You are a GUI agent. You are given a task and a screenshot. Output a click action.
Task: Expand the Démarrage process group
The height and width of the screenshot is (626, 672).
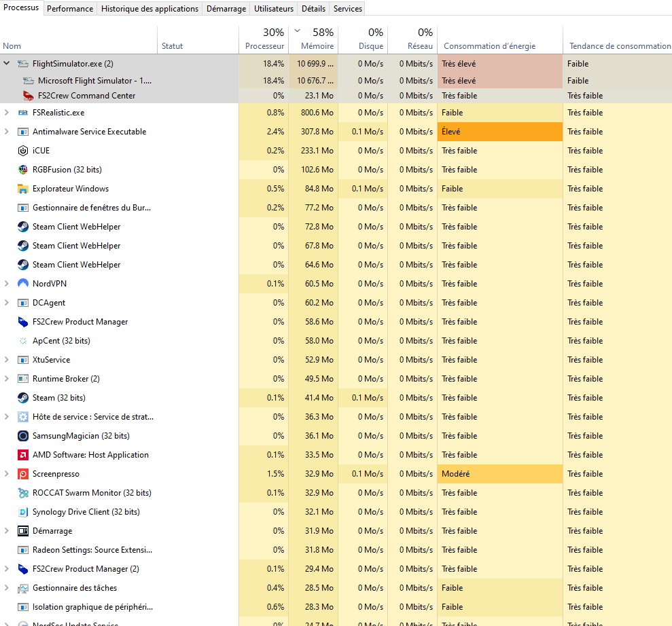6,530
